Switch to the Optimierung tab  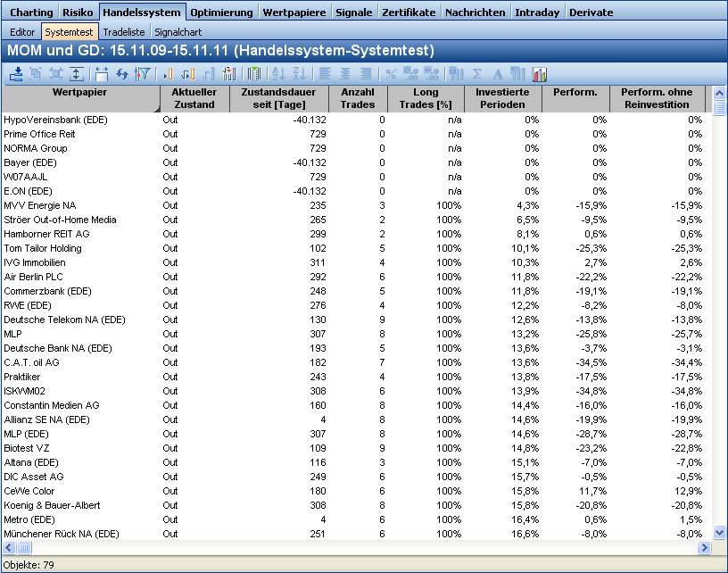[223, 12]
